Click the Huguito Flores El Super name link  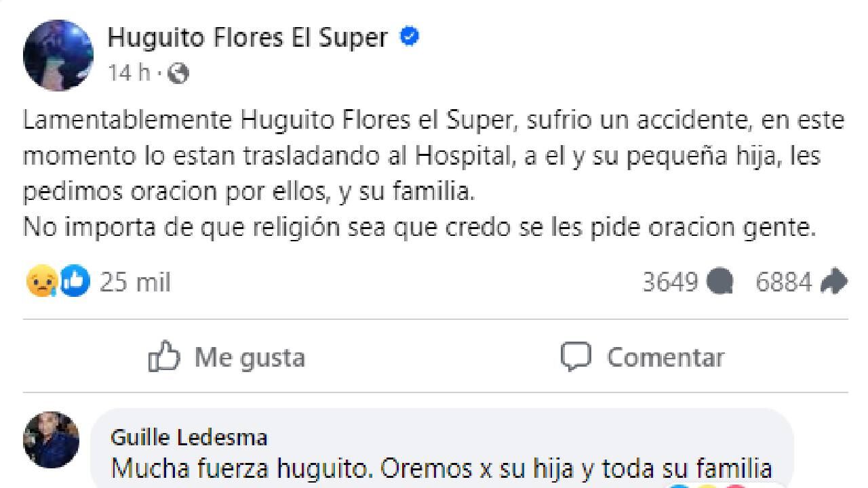[251, 37]
